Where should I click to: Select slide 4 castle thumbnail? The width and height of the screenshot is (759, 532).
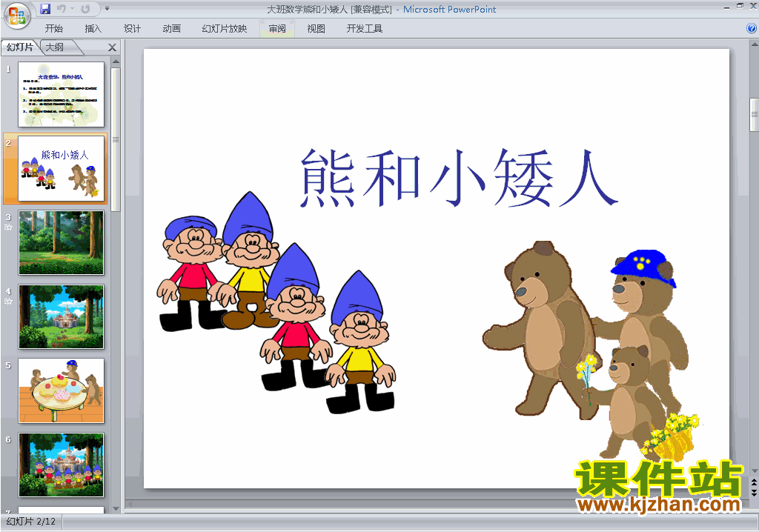[x=61, y=316]
